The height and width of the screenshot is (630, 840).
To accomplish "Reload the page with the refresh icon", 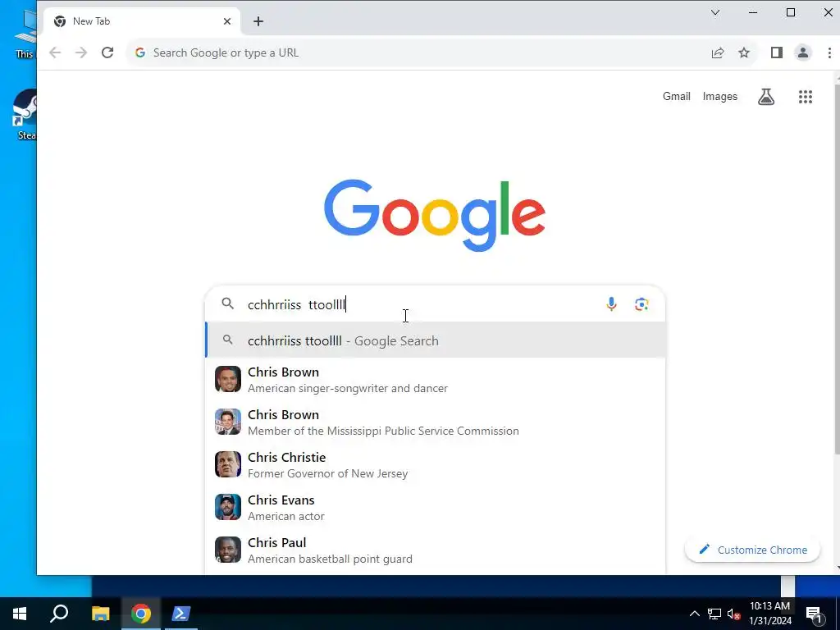I will (x=107, y=52).
